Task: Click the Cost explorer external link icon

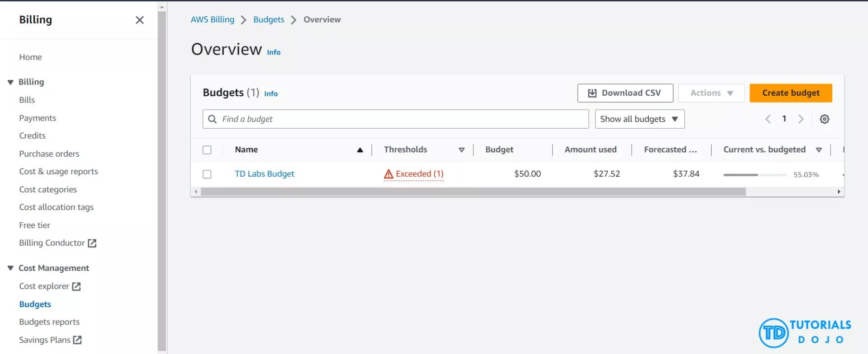Action: (76, 287)
